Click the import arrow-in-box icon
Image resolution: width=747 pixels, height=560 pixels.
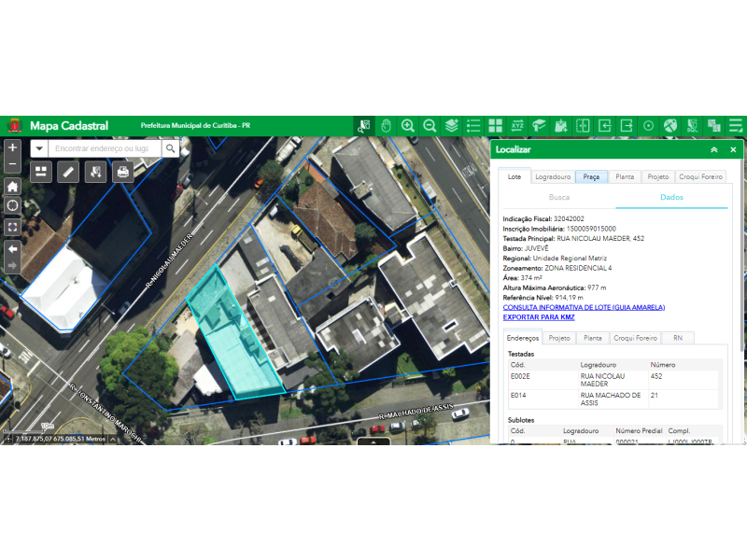(x=604, y=126)
